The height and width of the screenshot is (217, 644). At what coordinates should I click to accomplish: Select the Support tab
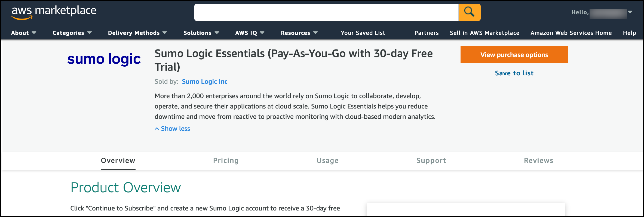click(431, 161)
